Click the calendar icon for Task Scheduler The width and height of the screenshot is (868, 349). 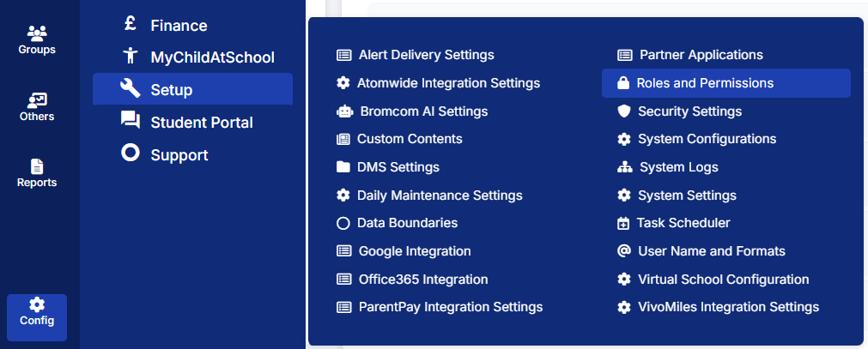coord(623,223)
